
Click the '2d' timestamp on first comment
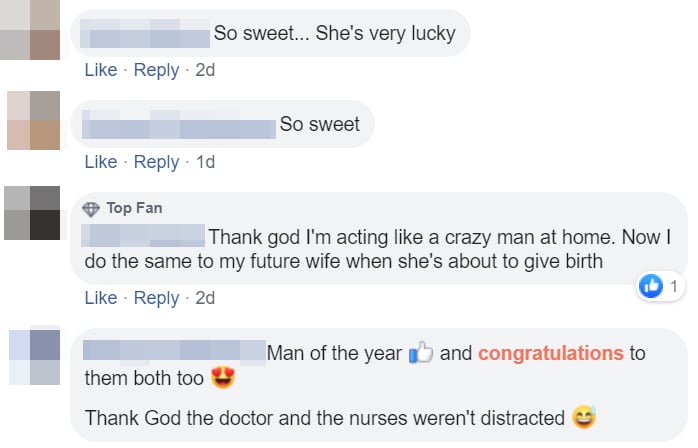(x=205, y=70)
